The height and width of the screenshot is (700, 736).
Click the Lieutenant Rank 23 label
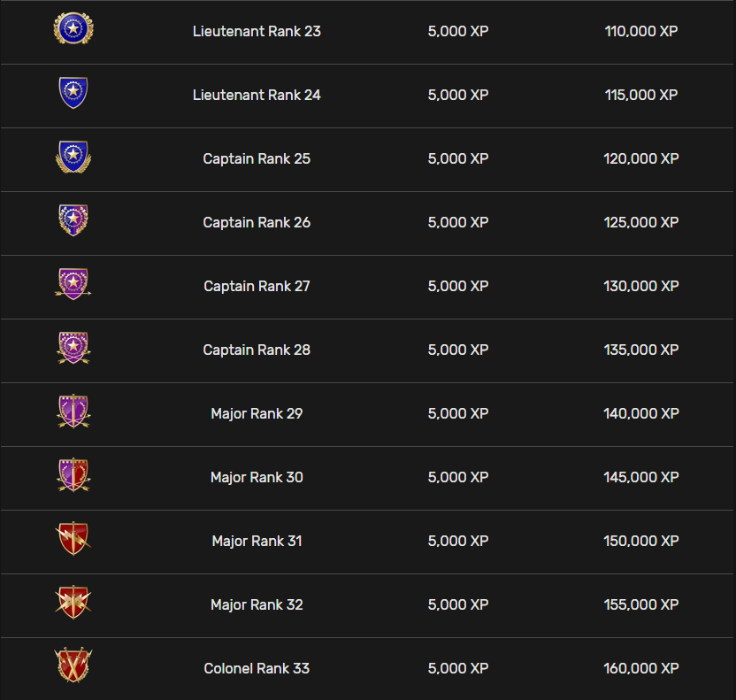[x=257, y=31]
